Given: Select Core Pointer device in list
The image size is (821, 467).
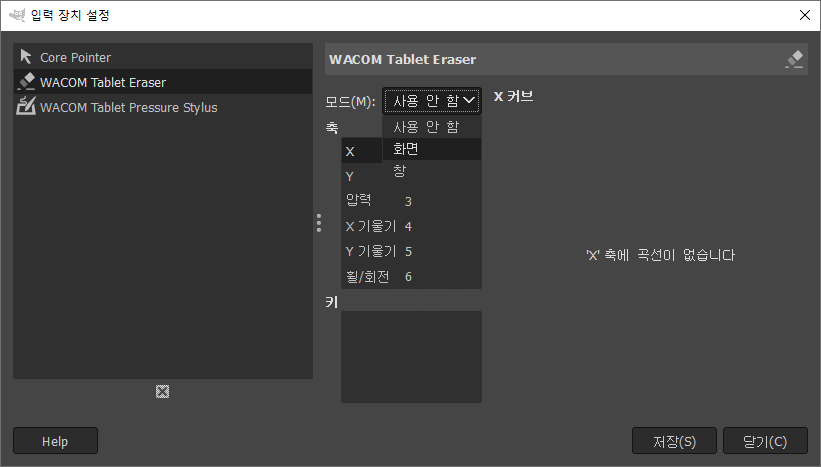Looking at the screenshot, I should 162,57.
